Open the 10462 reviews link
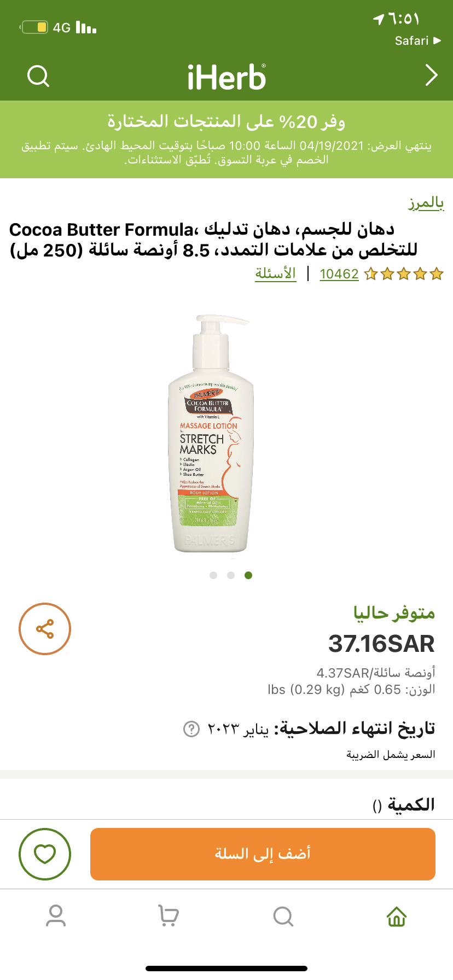The image size is (453, 980). click(x=339, y=274)
